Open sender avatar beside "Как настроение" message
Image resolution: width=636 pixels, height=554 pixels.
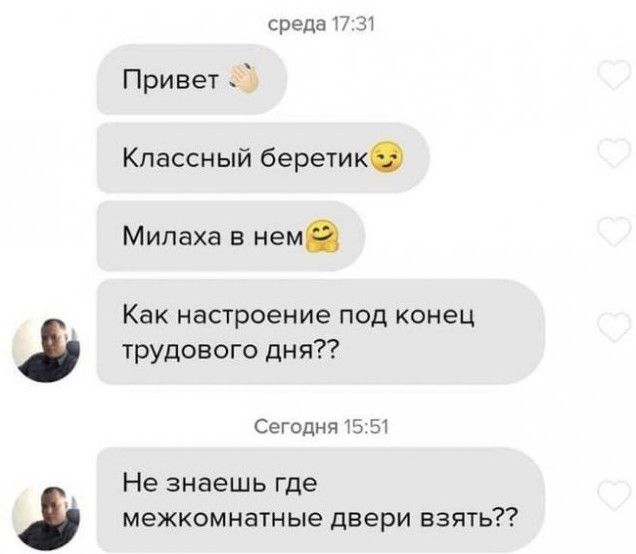[46, 350]
